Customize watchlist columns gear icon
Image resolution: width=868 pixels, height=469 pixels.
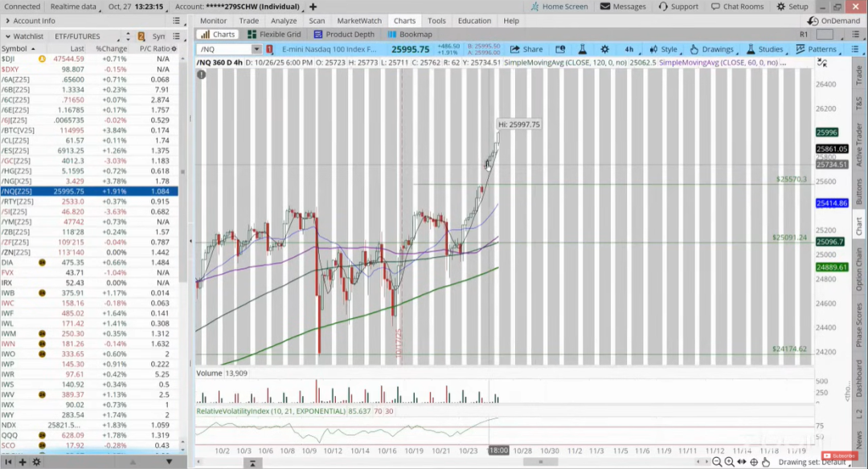point(174,49)
